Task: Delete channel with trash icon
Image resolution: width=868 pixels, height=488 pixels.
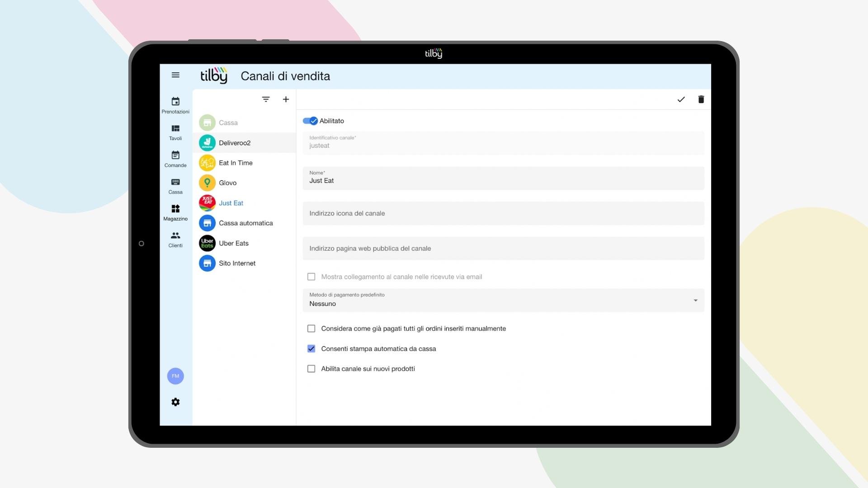Action: [x=701, y=99]
